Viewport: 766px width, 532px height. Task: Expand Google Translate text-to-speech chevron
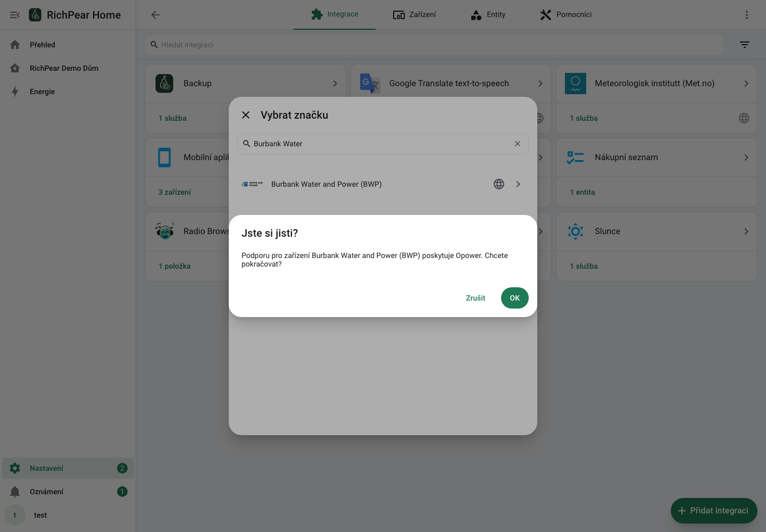click(x=540, y=84)
